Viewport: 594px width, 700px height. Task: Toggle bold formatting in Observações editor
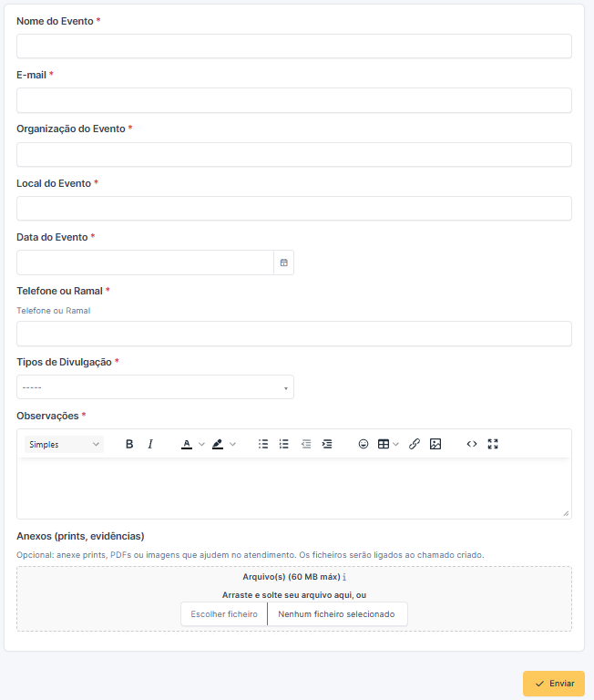pos(129,444)
